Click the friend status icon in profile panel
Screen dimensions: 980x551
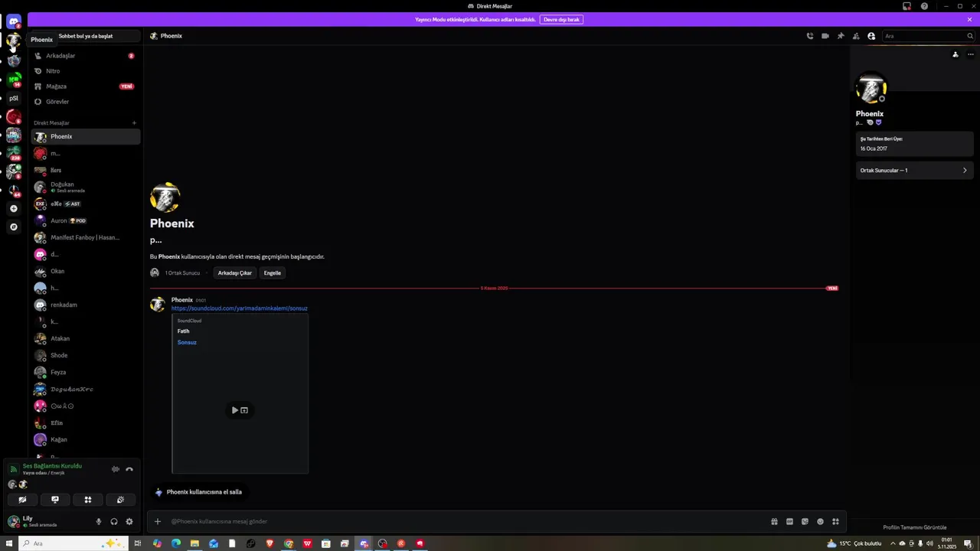(x=955, y=54)
